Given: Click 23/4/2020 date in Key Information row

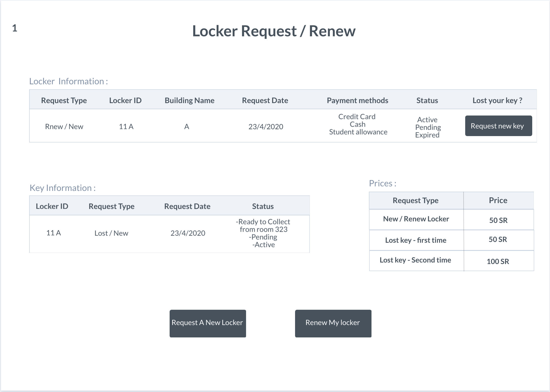Looking at the screenshot, I should (x=188, y=233).
